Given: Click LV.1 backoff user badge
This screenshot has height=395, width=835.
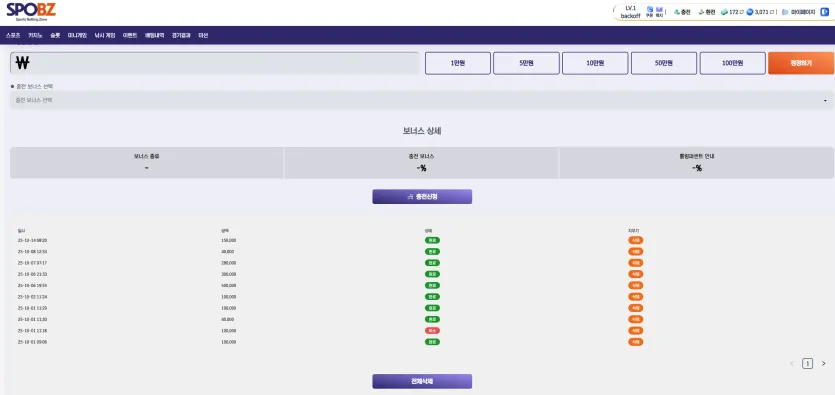Looking at the screenshot, I should (630, 12).
